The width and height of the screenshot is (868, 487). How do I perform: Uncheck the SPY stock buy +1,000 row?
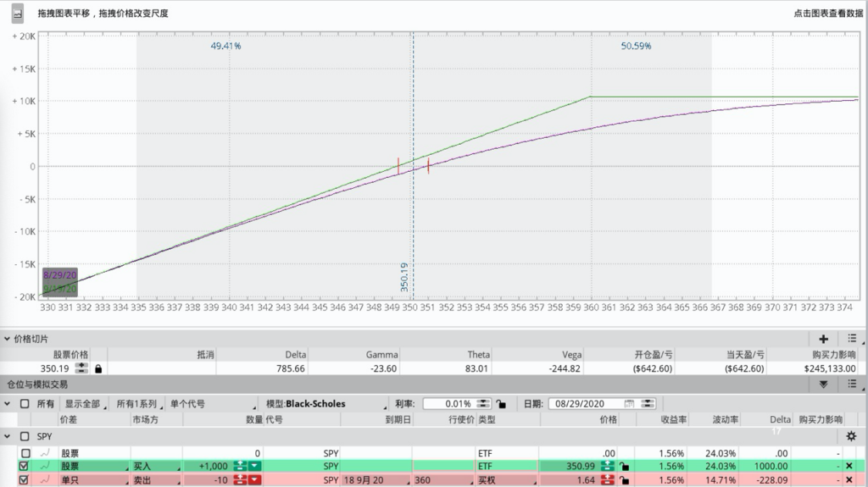coord(25,466)
